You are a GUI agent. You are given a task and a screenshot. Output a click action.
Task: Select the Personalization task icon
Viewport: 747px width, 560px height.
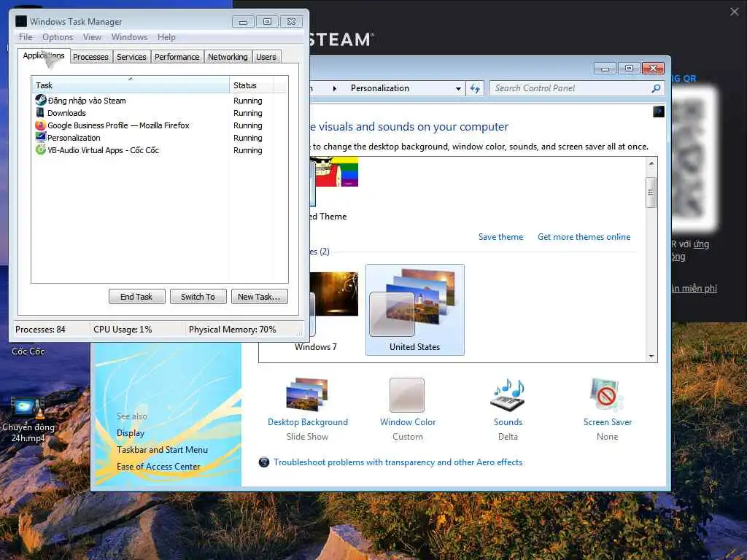[41, 137]
